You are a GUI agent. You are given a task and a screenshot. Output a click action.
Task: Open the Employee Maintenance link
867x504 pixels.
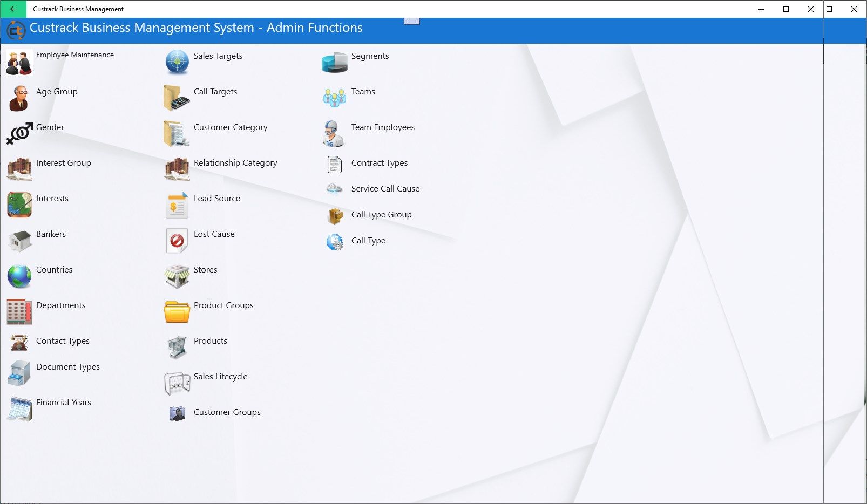pos(75,55)
